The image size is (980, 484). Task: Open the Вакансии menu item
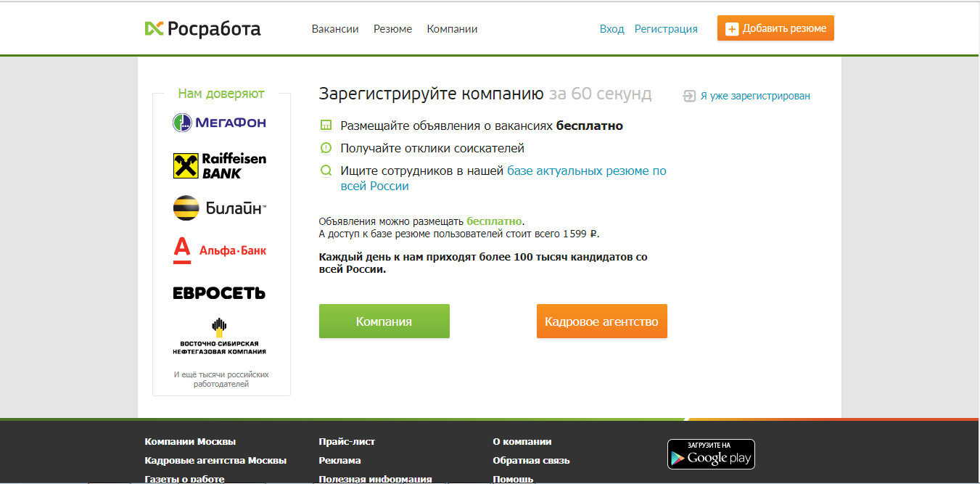(x=334, y=29)
